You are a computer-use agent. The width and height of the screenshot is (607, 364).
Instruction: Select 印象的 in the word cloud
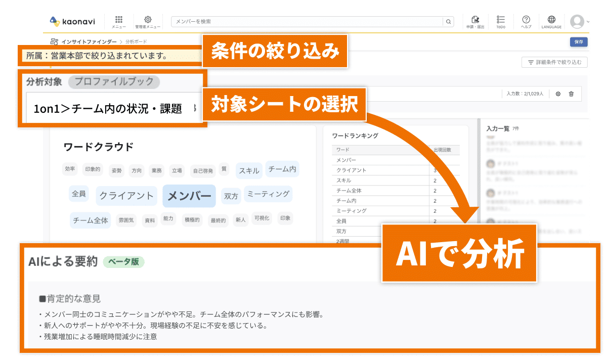pyautogui.click(x=93, y=169)
